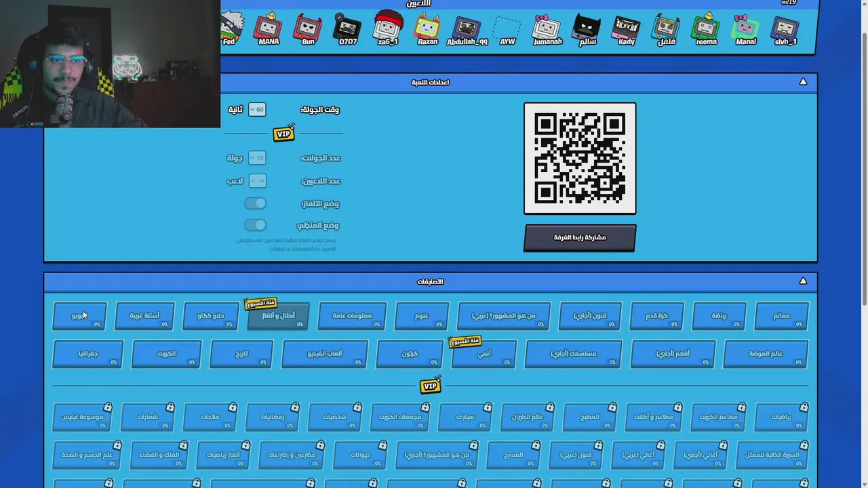Click the Bun player avatar
Screen dimensions: 868x488
coord(308,28)
